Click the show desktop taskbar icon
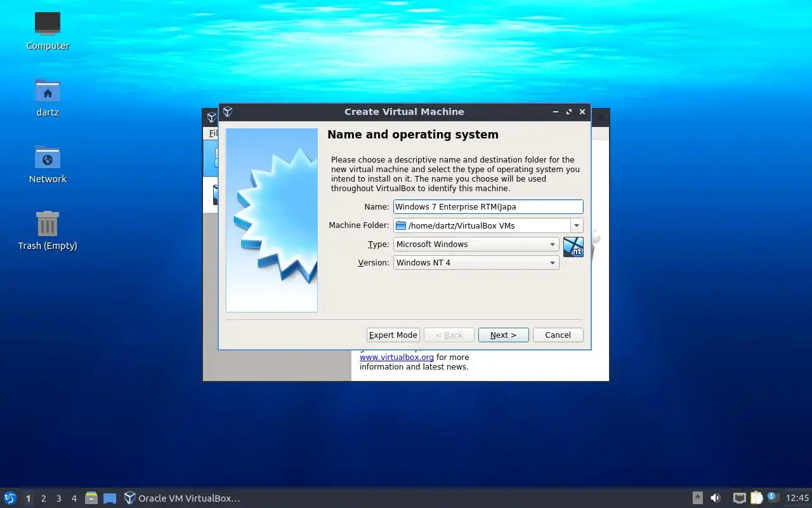 (x=110, y=498)
